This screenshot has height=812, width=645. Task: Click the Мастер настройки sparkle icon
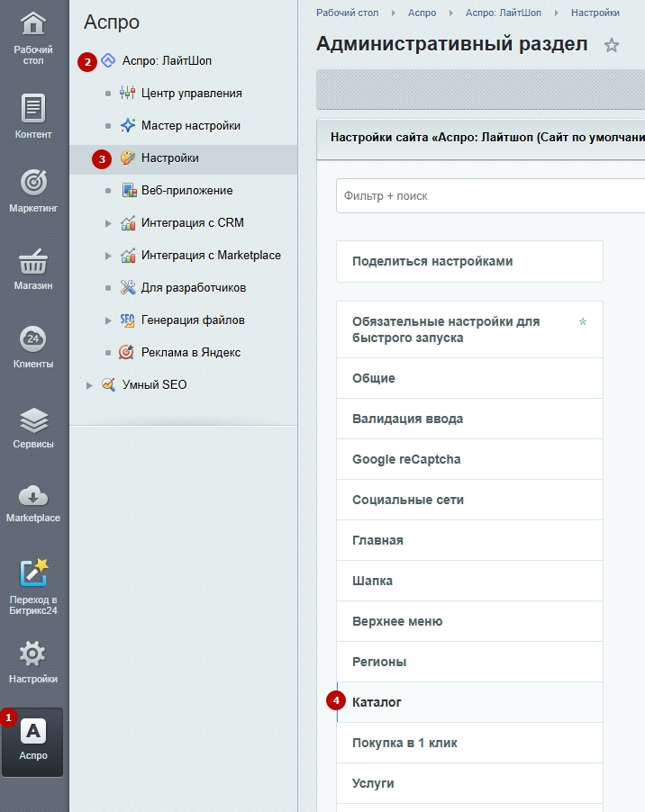coord(127,125)
